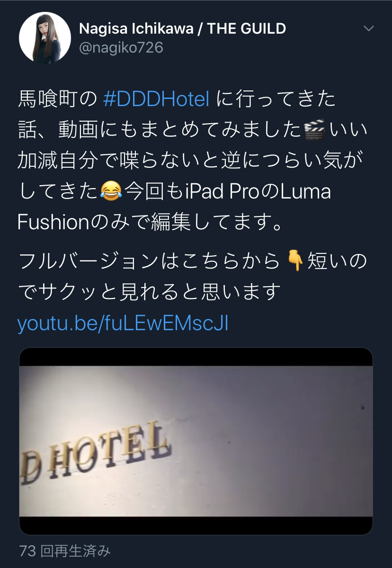Screen dimensions: 392x568
Task: Open the youtu.be/fuLEwEMscJI link
Action: point(123,323)
